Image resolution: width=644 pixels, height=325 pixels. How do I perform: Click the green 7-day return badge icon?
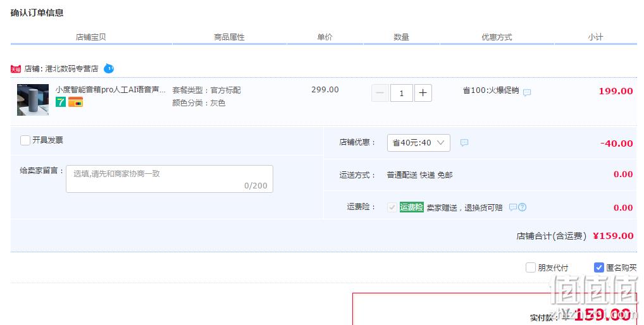pos(61,102)
